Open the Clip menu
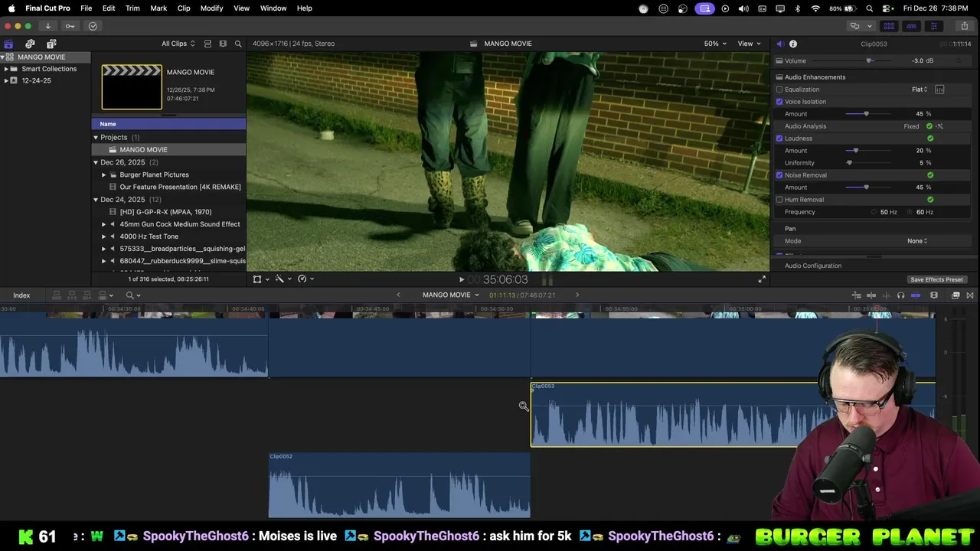980x551 pixels. 184,8
